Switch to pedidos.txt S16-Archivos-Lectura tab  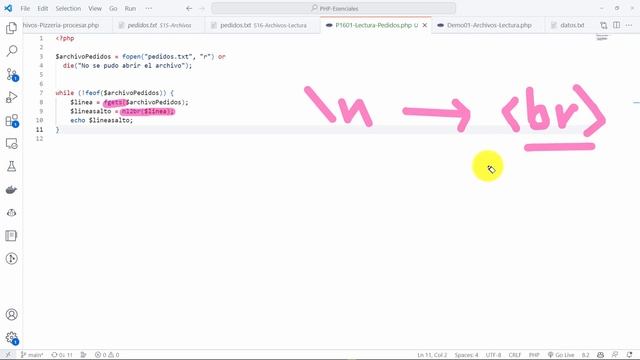coord(263,25)
